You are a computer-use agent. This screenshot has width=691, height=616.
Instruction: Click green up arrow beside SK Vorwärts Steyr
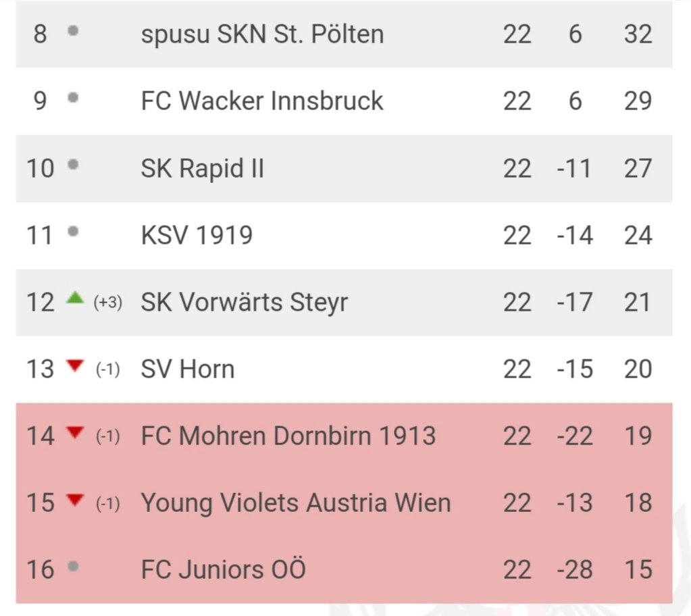75,298
